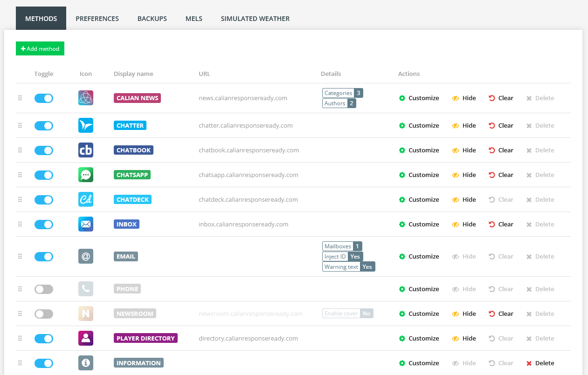Click the Chatsapp speech bubble icon

[x=86, y=175]
